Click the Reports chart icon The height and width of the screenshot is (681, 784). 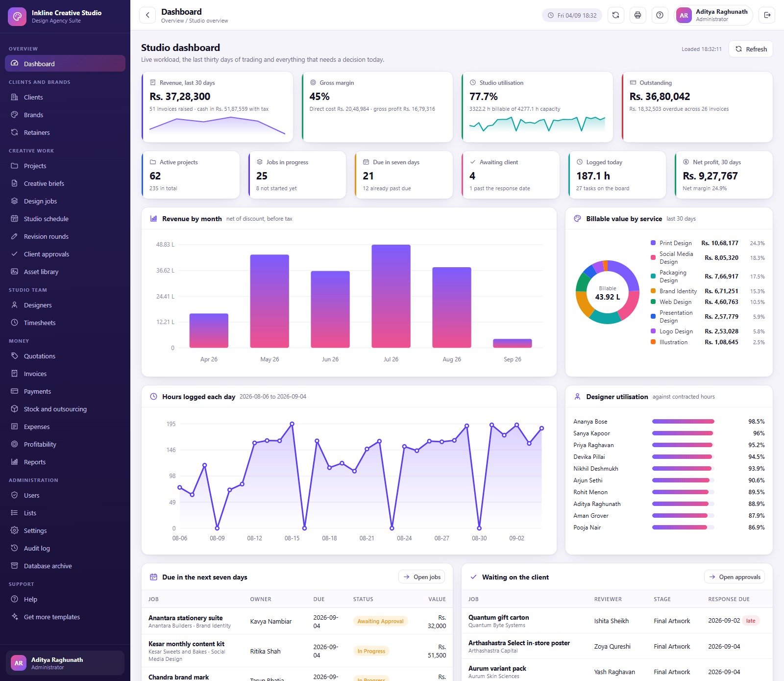[x=15, y=462]
